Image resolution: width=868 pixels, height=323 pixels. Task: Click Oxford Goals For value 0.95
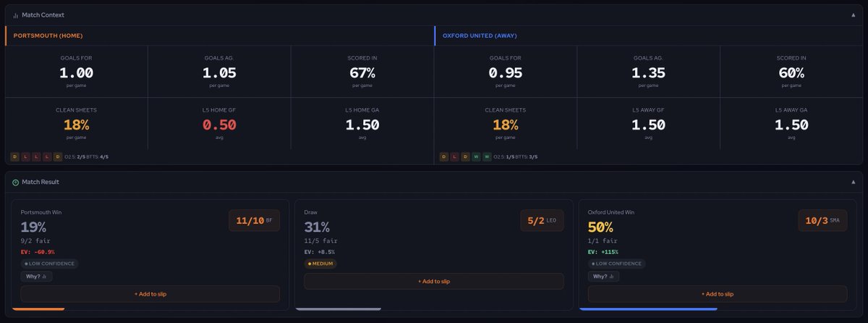tap(506, 72)
